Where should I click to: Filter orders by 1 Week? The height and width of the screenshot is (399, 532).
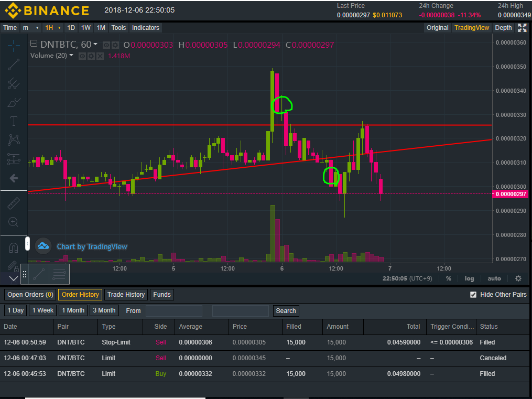[x=42, y=310]
